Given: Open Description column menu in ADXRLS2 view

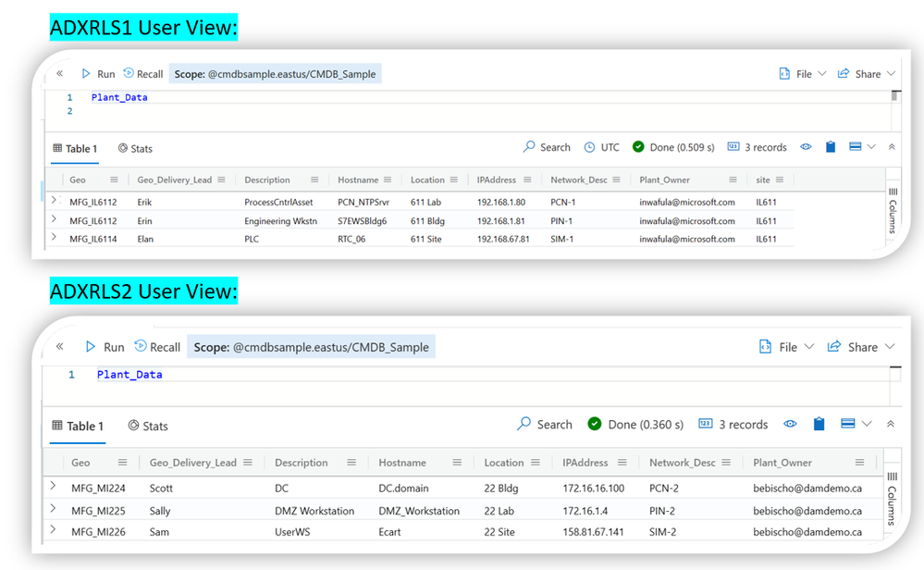Looking at the screenshot, I should (x=351, y=463).
